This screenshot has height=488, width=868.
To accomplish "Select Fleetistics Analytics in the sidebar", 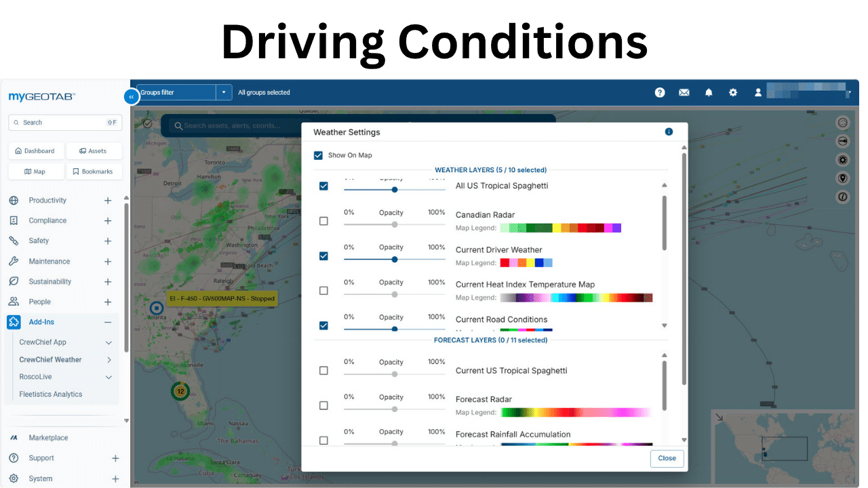I will (x=51, y=394).
